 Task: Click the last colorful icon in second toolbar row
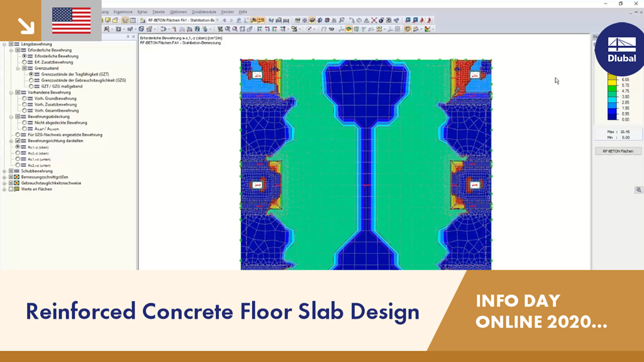(428, 29)
